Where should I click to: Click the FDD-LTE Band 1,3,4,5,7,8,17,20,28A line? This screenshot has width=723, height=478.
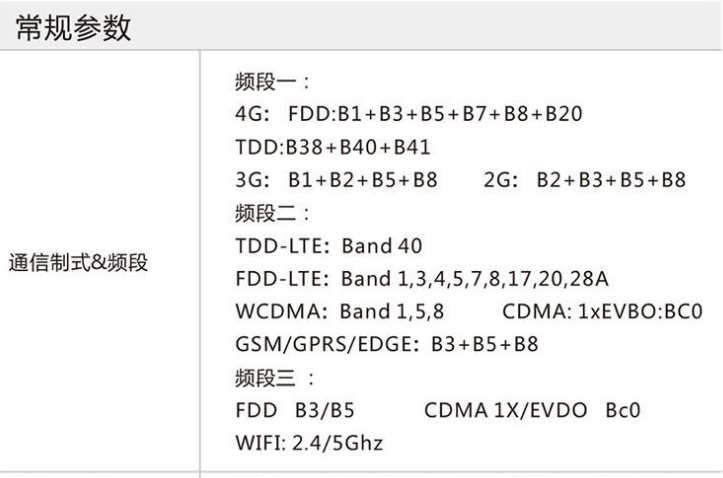[x=421, y=279]
